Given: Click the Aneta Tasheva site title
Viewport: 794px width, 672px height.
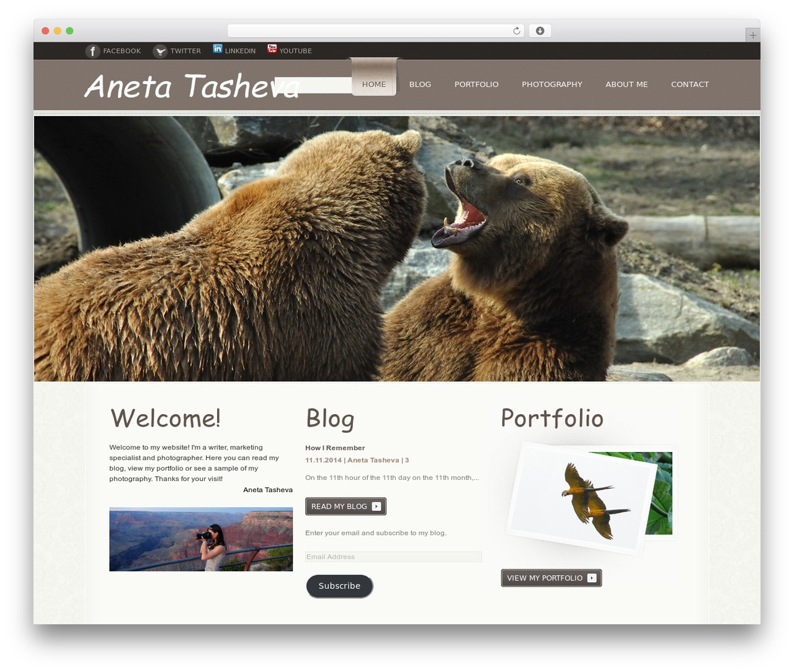Looking at the screenshot, I should [x=192, y=86].
